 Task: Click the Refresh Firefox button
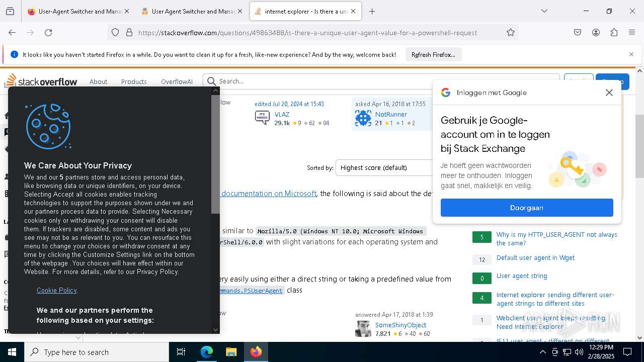click(x=433, y=54)
